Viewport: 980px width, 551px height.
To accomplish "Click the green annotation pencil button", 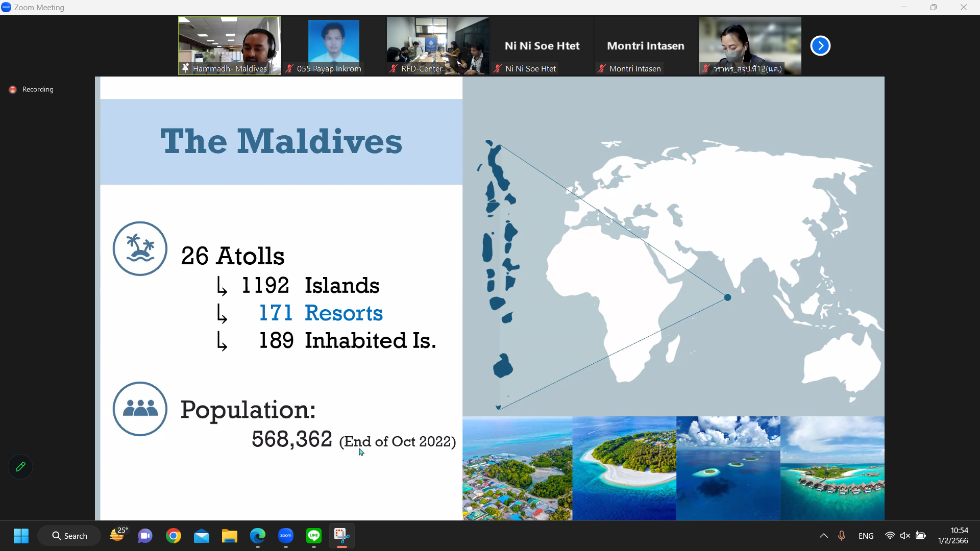I will coord(20,467).
